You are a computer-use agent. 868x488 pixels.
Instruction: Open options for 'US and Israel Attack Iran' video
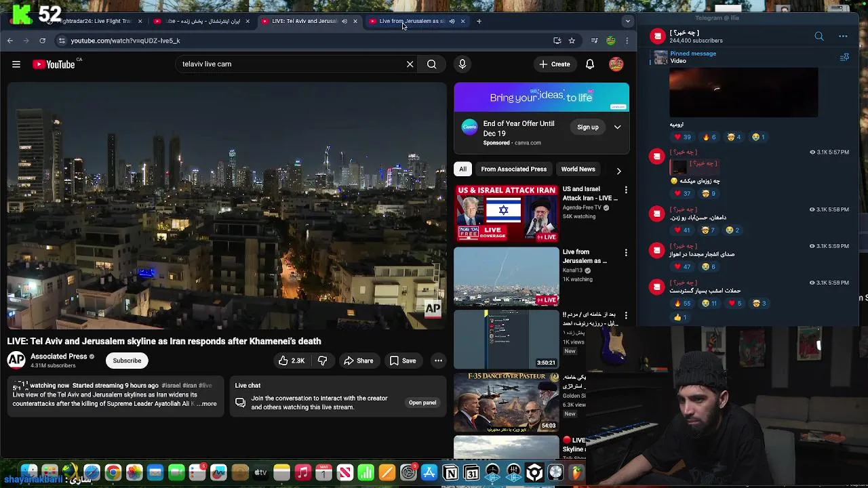[626, 190]
